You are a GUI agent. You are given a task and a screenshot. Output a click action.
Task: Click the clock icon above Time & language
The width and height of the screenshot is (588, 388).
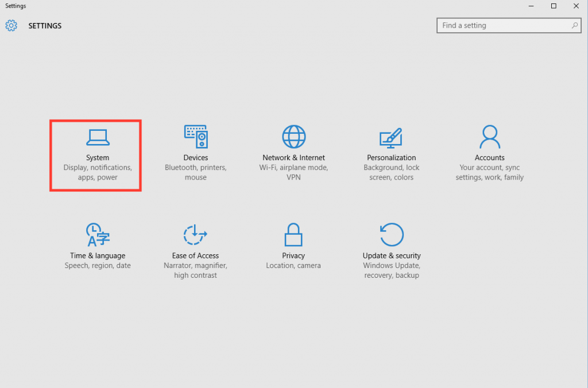[98, 234]
